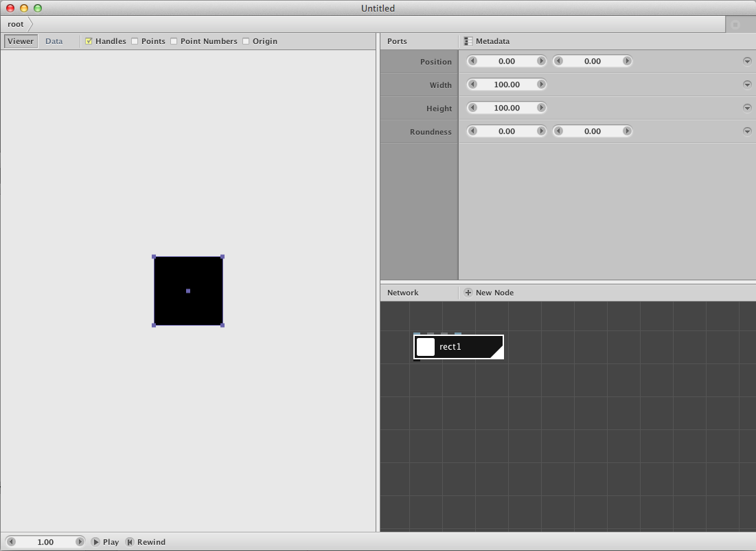Select the rect1 node thumbnail icon
Image resolution: width=756 pixels, height=551 pixels.
pos(425,347)
